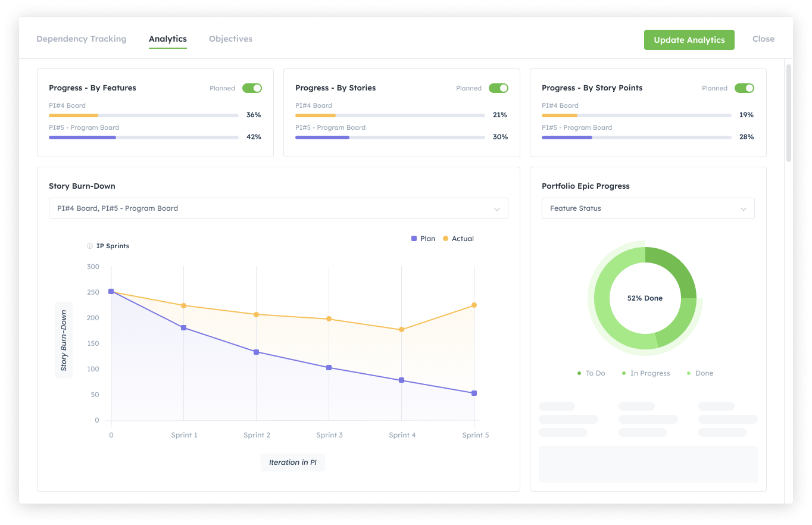Click the Close link
This screenshot has height=525, width=812.
pyautogui.click(x=763, y=39)
